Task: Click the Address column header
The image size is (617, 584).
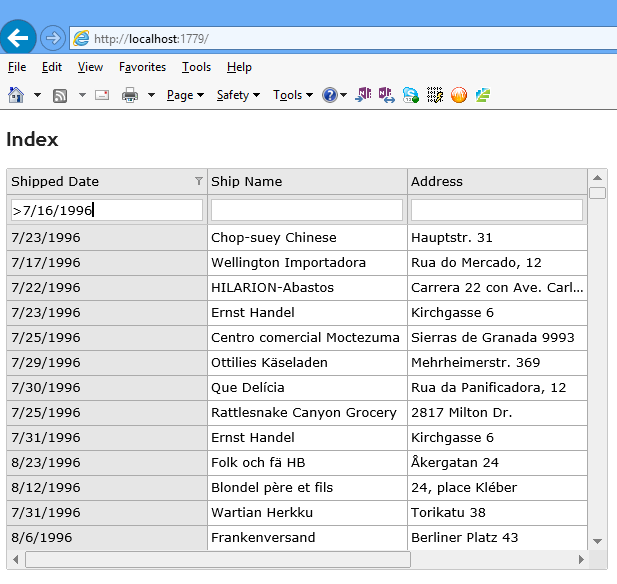Action: coord(497,181)
